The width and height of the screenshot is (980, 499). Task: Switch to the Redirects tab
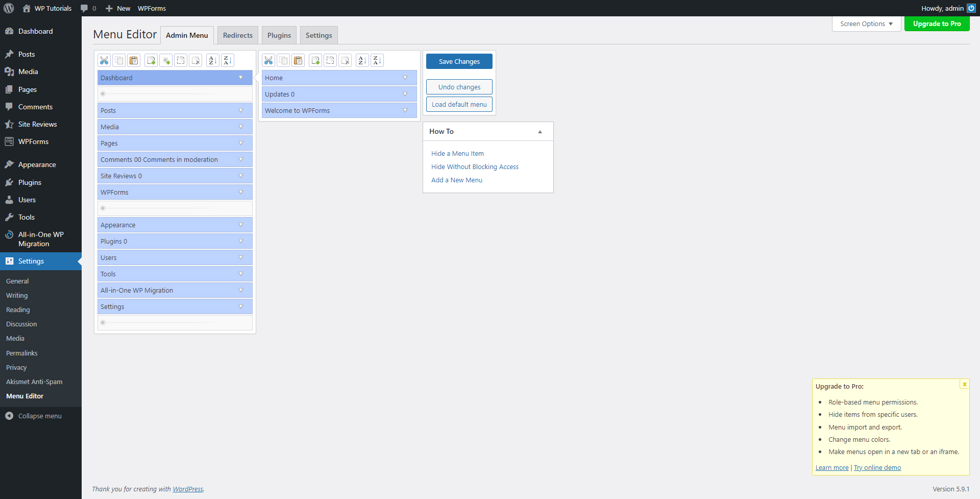(x=238, y=35)
